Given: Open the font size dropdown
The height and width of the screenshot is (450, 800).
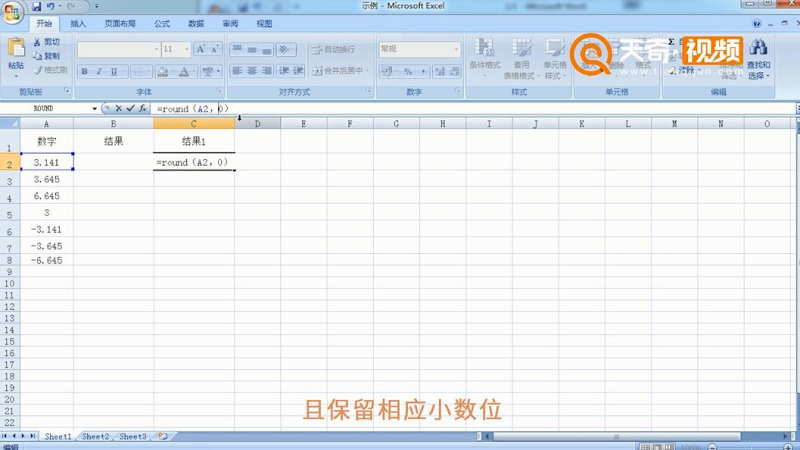Looking at the screenshot, I should point(187,49).
